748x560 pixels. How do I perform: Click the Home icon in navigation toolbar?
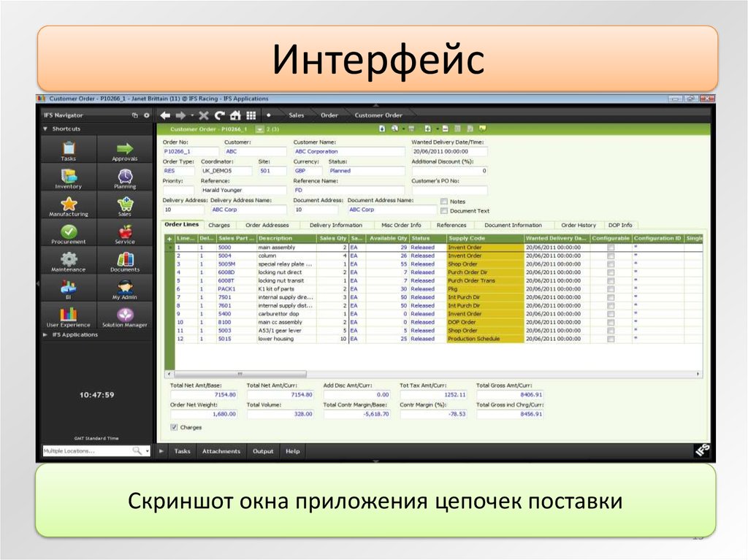(234, 115)
